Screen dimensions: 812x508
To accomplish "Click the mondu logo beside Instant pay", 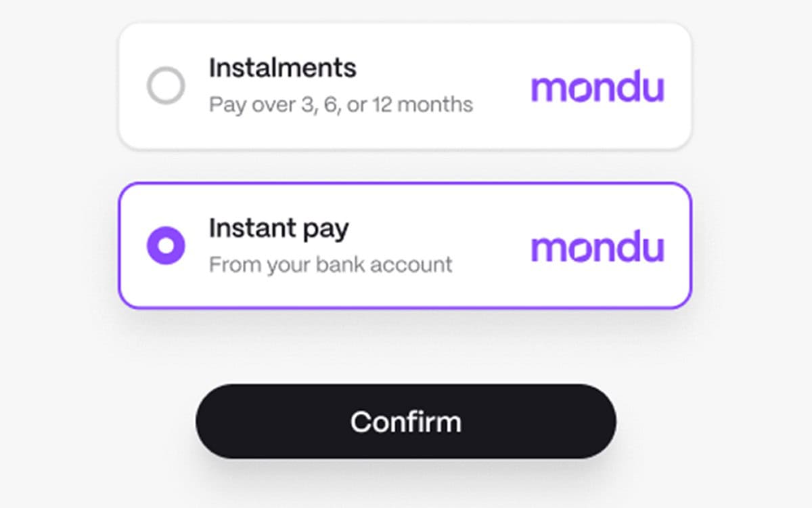I will [x=597, y=248].
